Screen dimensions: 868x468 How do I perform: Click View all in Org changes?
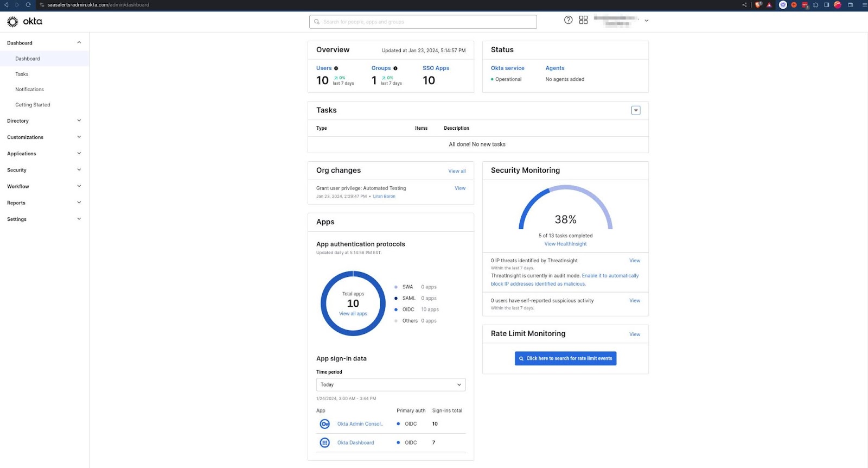click(x=457, y=171)
